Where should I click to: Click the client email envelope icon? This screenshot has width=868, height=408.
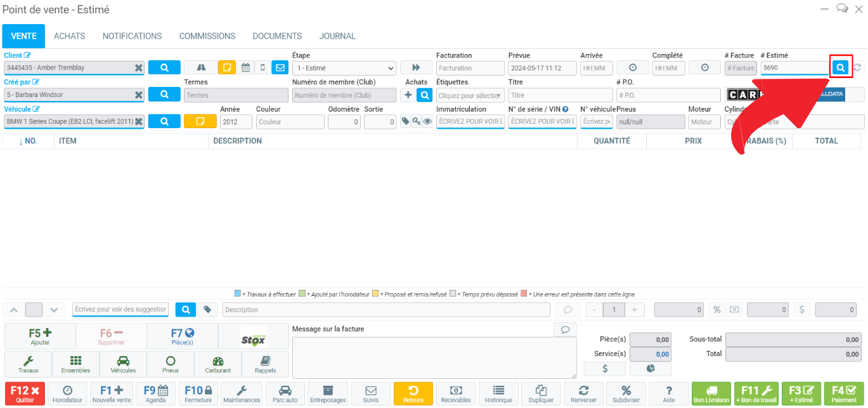click(280, 67)
